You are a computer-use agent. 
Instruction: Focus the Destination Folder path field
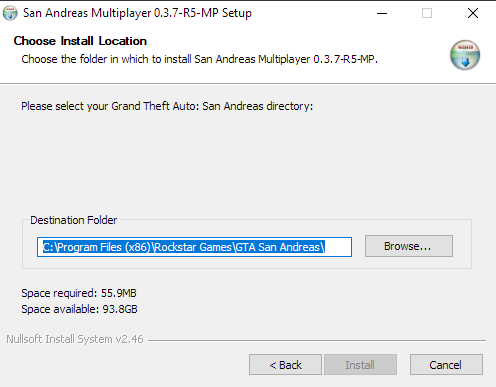click(194, 247)
